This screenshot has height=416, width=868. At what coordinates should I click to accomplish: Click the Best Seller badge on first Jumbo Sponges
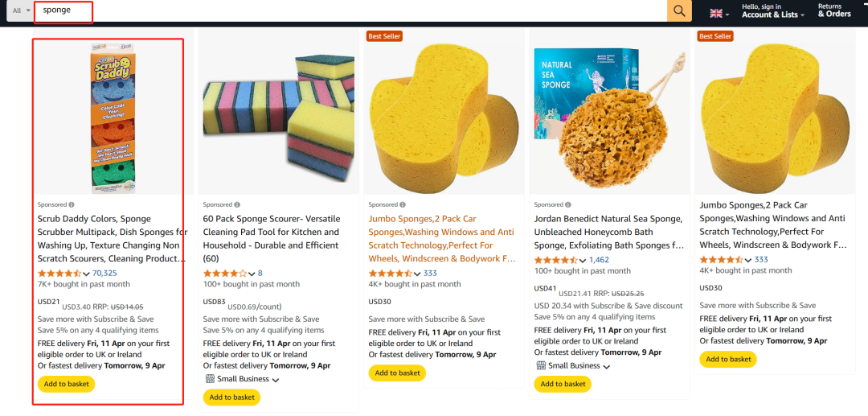click(384, 36)
